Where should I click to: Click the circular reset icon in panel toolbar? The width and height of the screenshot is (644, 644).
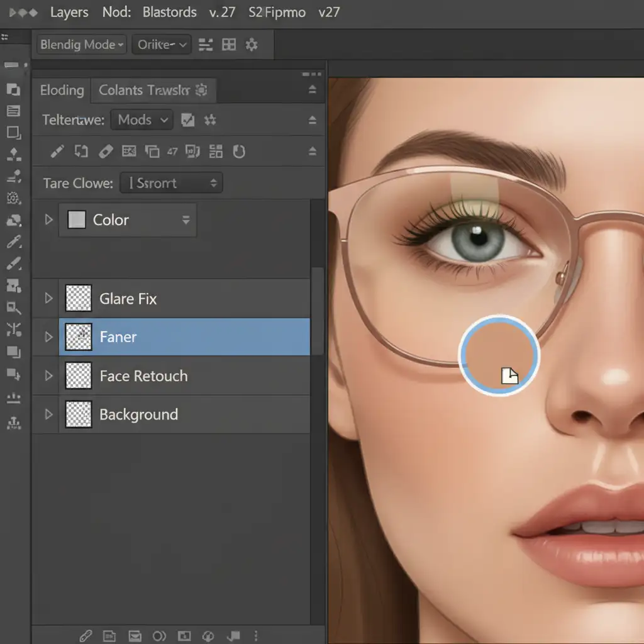[x=238, y=152]
